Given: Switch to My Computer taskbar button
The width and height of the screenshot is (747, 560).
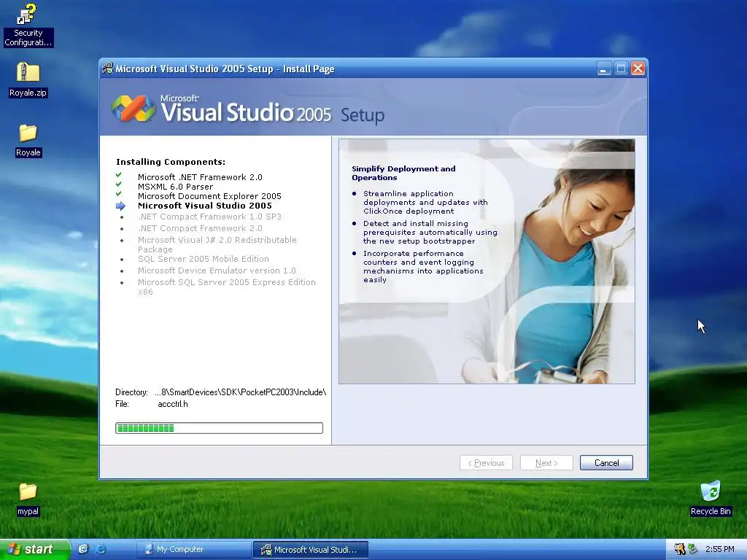Looking at the screenshot, I should tap(194, 549).
